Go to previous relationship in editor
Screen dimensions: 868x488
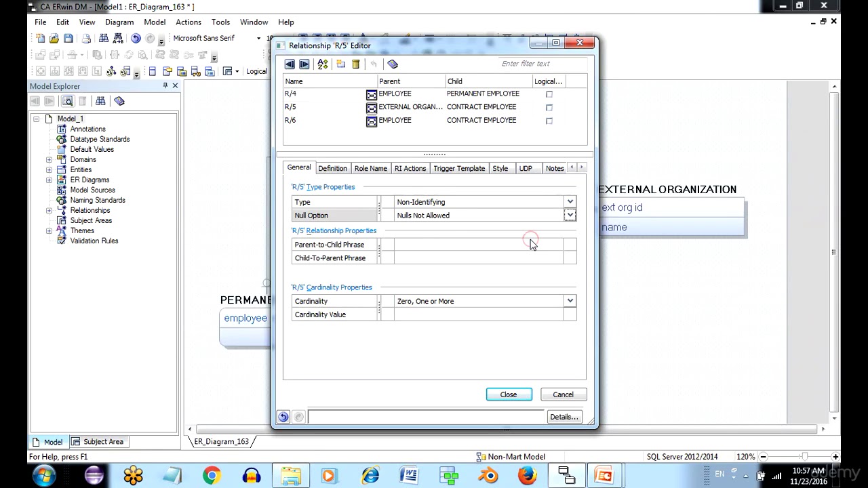tap(290, 64)
